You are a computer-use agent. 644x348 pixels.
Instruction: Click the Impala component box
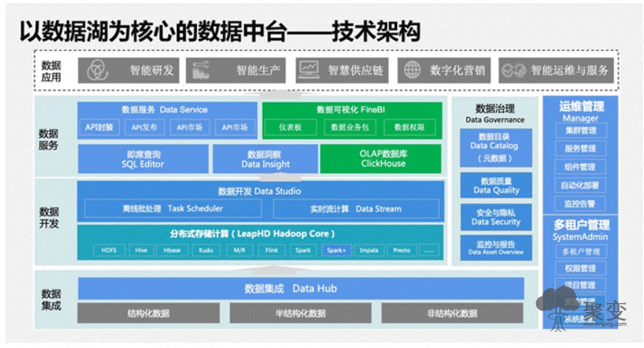(369, 251)
